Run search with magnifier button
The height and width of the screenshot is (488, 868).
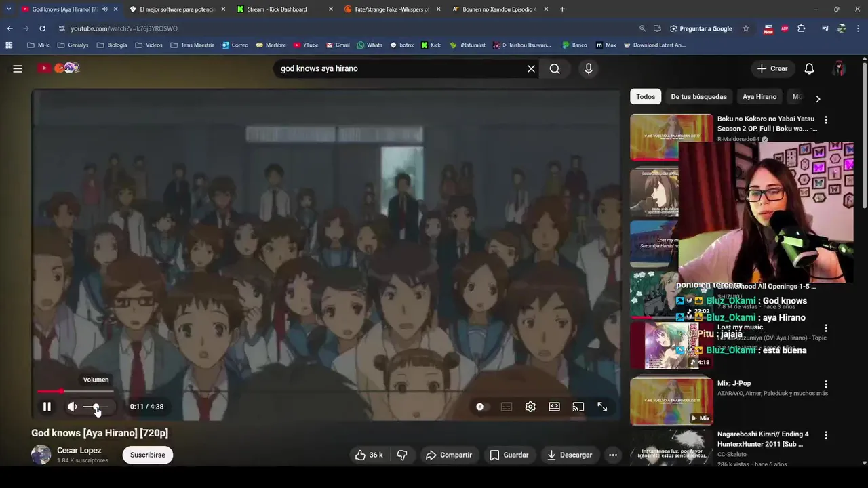click(x=555, y=68)
